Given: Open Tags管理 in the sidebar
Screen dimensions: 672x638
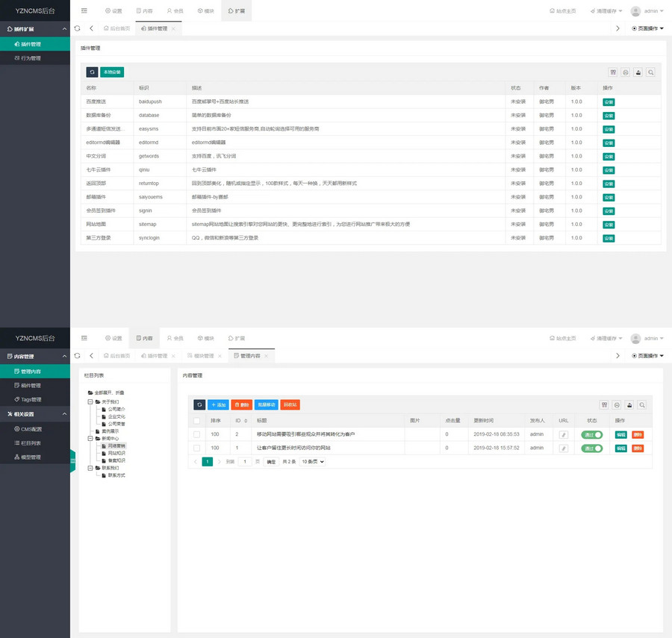Looking at the screenshot, I should point(31,400).
